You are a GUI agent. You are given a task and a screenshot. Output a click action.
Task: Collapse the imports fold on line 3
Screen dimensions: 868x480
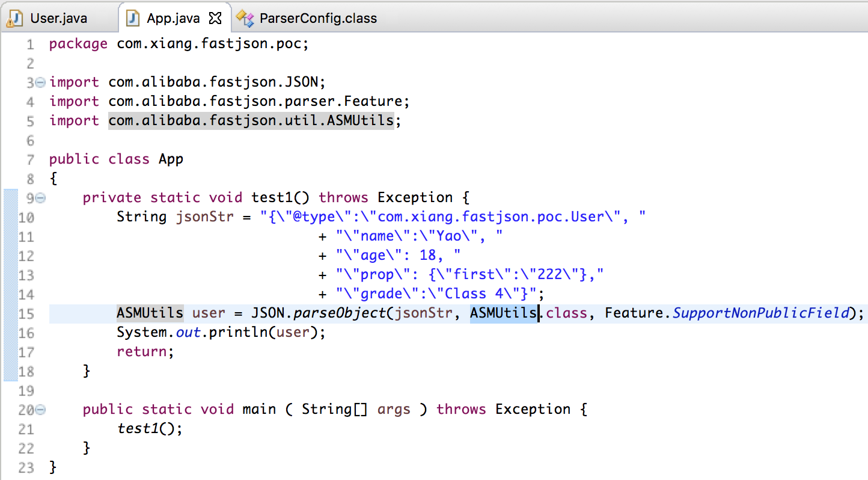tap(40, 82)
